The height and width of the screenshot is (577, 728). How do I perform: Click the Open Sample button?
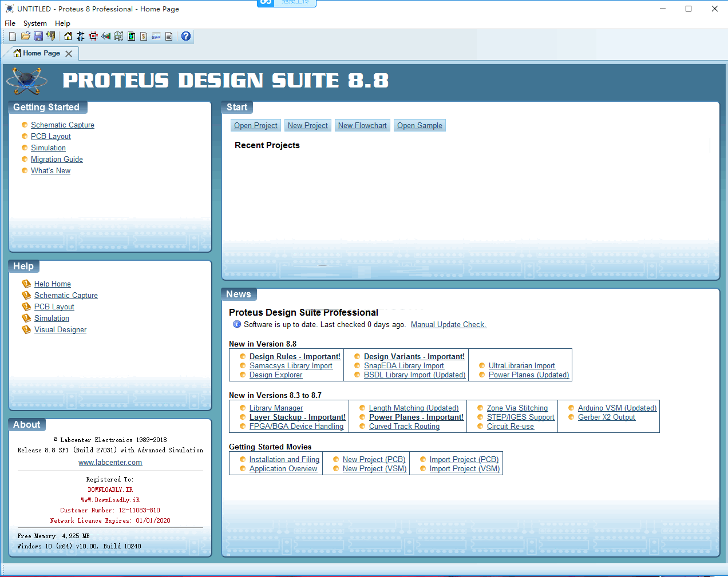point(420,126)
